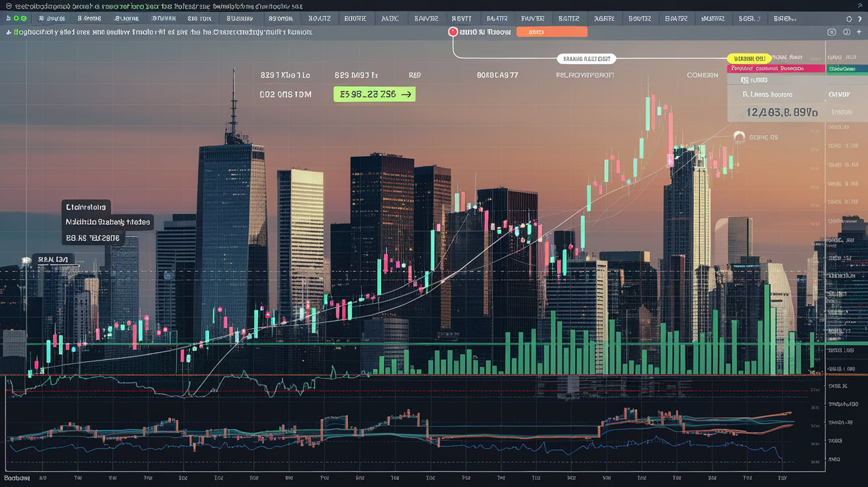The height and width of the screenshot is (487, 868).
Task: Click the 'RBP' column header
Action: [x=415, y=75]
